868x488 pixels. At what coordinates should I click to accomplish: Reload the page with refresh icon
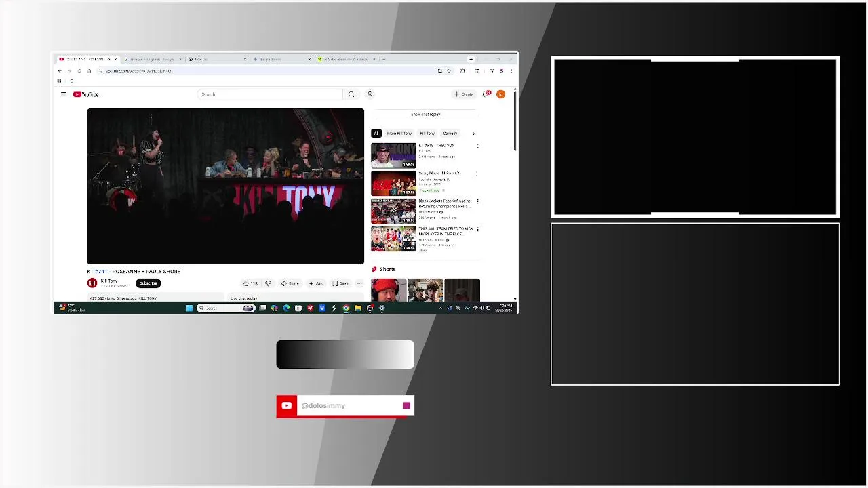(79, 71)
